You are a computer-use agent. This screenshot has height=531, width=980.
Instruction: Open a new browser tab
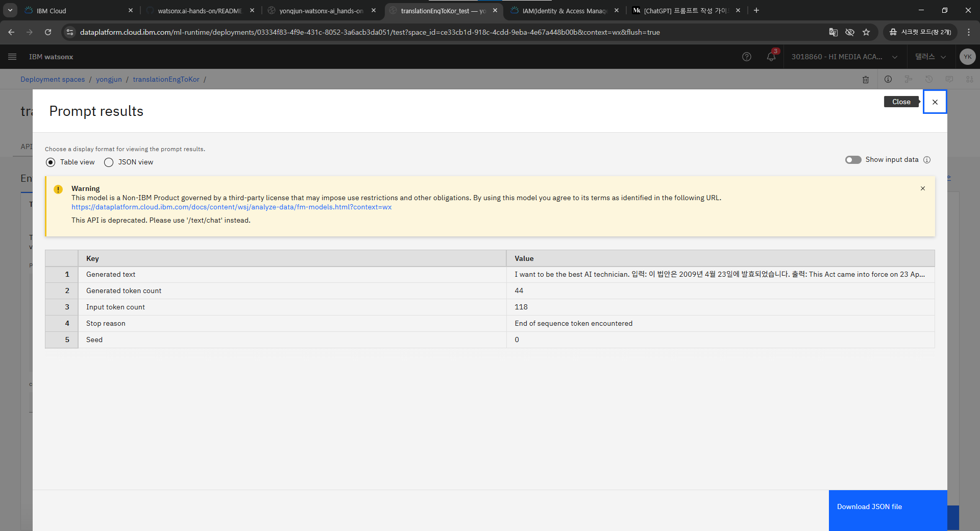tap(756, 10)
